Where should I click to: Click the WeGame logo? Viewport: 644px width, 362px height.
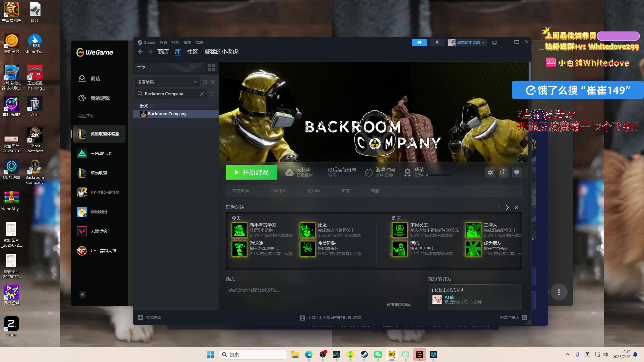95,52
